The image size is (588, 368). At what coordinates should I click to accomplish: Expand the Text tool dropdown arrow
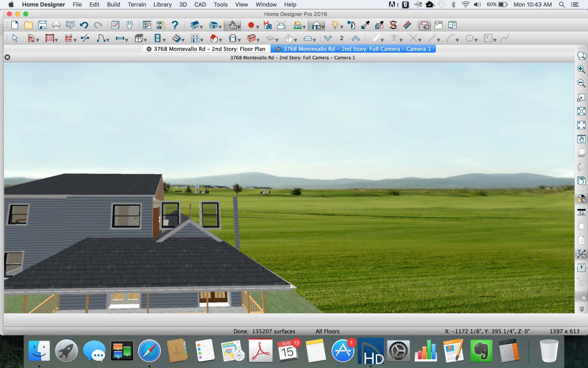pyautogui.click(x=401, y=40)
